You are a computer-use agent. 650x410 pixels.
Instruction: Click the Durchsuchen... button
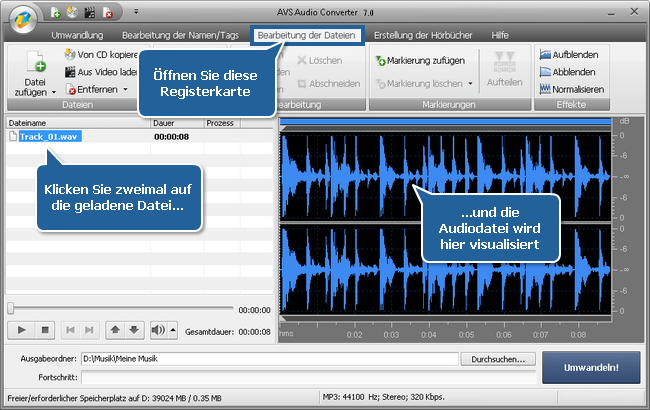tap(499, 358)
